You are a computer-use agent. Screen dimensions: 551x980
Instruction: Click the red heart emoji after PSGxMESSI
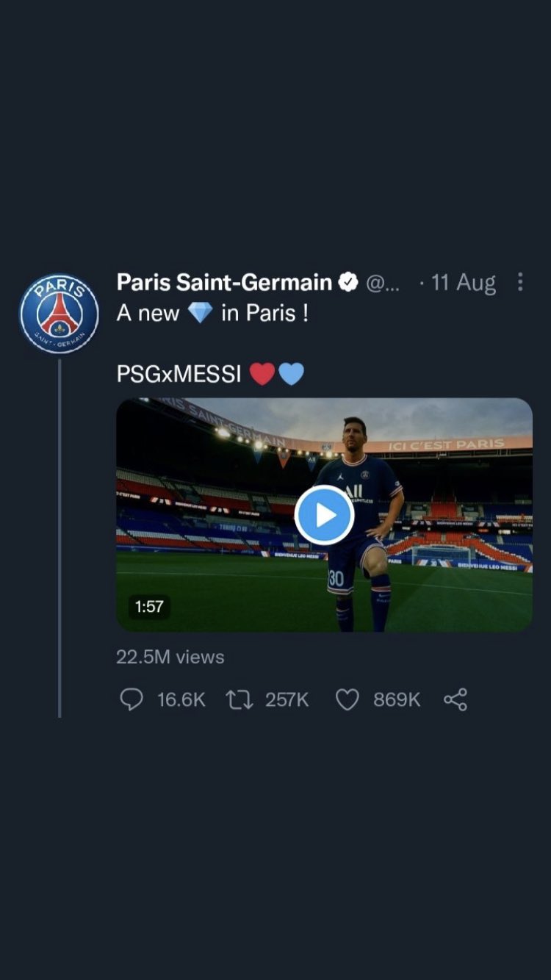coord(262,375)
